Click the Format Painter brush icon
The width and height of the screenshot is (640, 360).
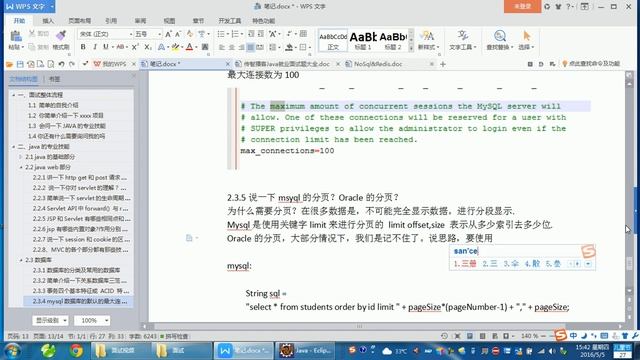point(61,36)
